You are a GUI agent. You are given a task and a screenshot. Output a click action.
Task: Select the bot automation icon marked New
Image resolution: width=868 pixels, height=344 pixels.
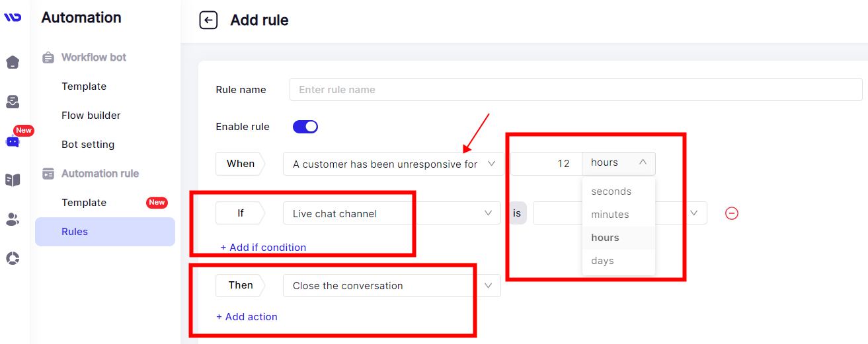[13, 141]
